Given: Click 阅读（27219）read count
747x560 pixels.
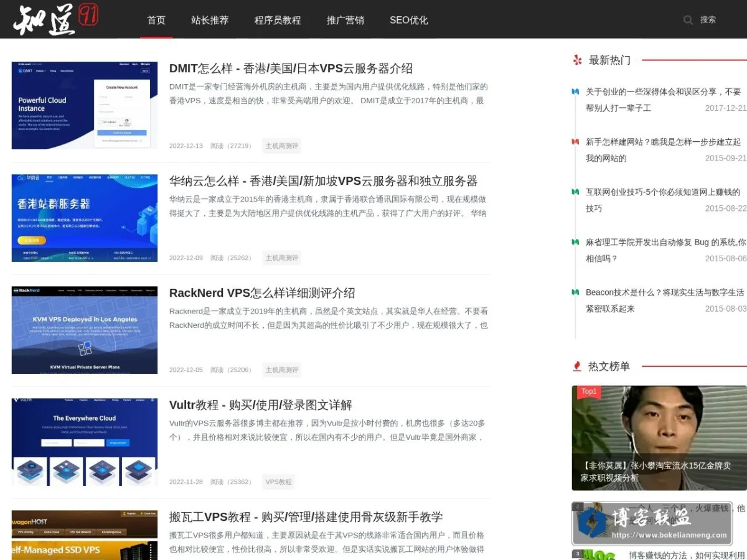Looking at the screenshot, I should point(232,146).
